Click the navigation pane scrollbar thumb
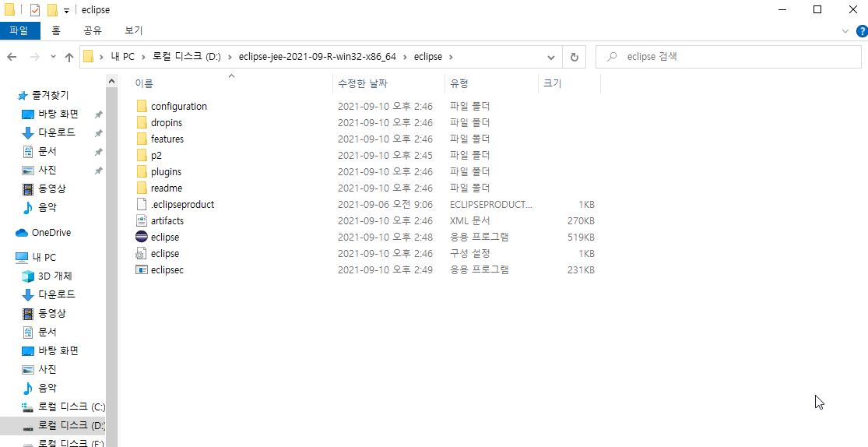The height and width of the screenshot is (447, 868). point(112,266)
